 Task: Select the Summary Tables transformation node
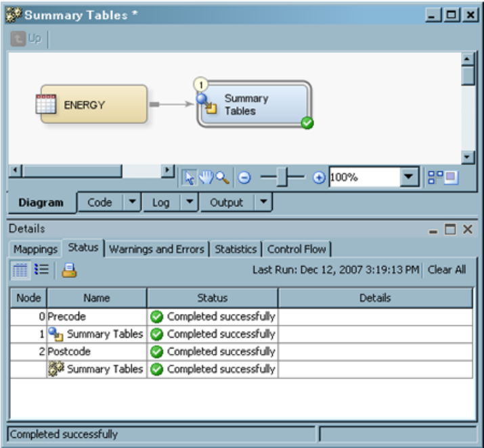(255, 104)
